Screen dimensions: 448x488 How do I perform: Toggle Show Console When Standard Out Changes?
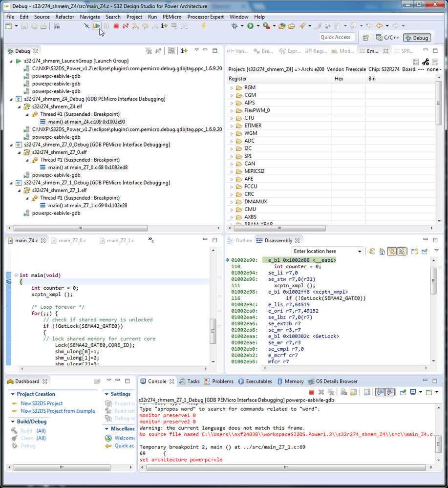click(x=380, y=392)
